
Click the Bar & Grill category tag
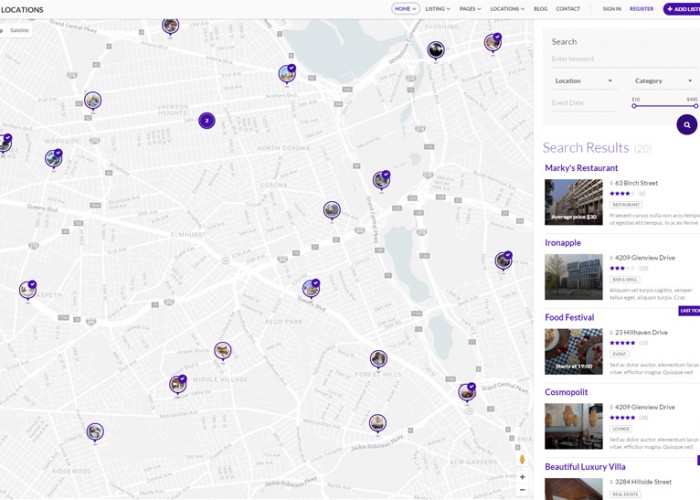pos(625,279)
